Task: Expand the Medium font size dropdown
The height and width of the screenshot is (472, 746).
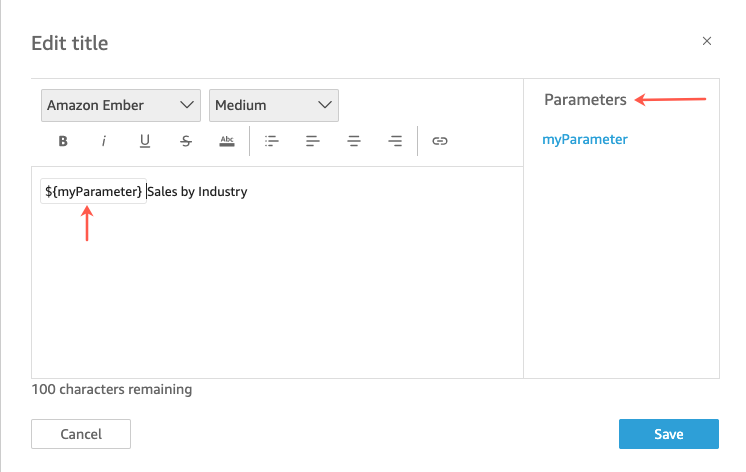Action: [x=273, y=105]
